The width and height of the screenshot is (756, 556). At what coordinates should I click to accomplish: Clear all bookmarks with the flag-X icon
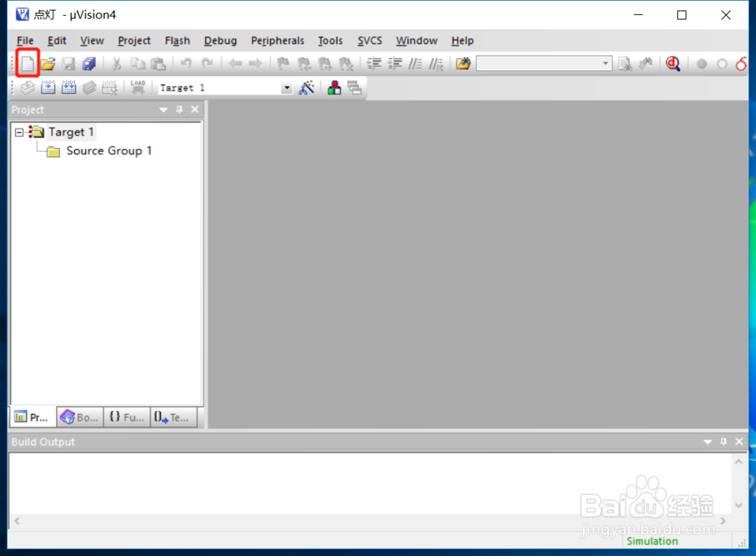(x=345, y=63)
